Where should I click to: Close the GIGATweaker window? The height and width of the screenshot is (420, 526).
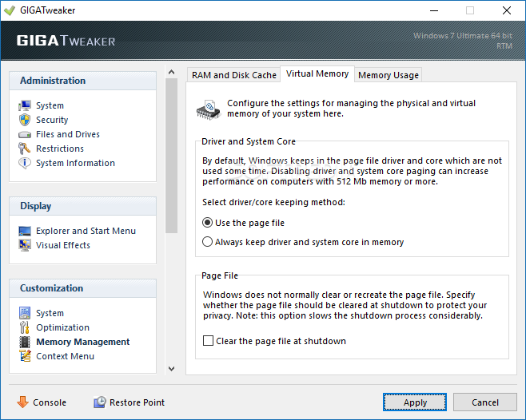(507, 10)
